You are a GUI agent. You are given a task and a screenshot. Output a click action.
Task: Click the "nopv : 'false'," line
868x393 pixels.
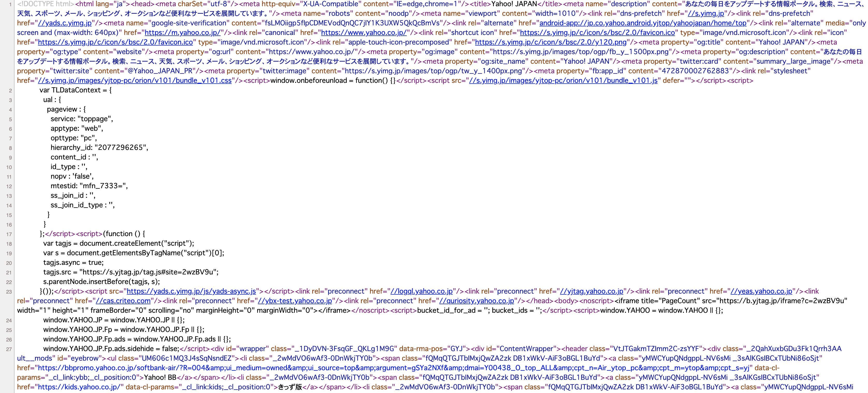tap(72, 177)
